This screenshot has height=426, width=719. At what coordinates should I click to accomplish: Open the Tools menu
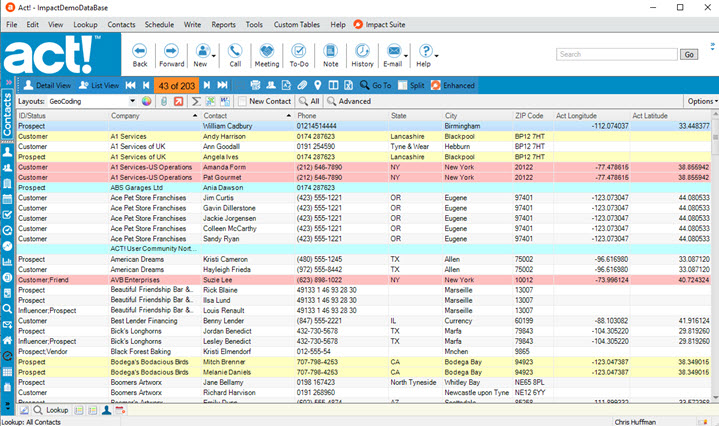tap(254, 24)
